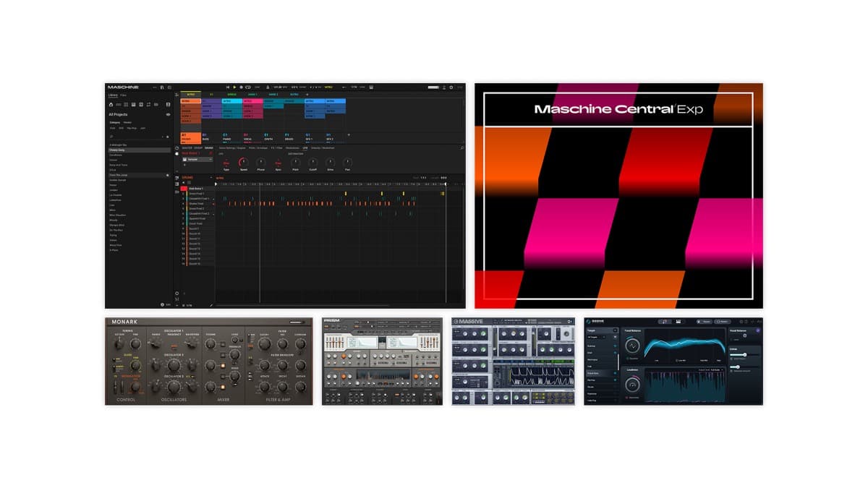Viewport: 868px width, 488px height.
Task: Toggle loop in the Maschine transport
Action: coord(248,87)
